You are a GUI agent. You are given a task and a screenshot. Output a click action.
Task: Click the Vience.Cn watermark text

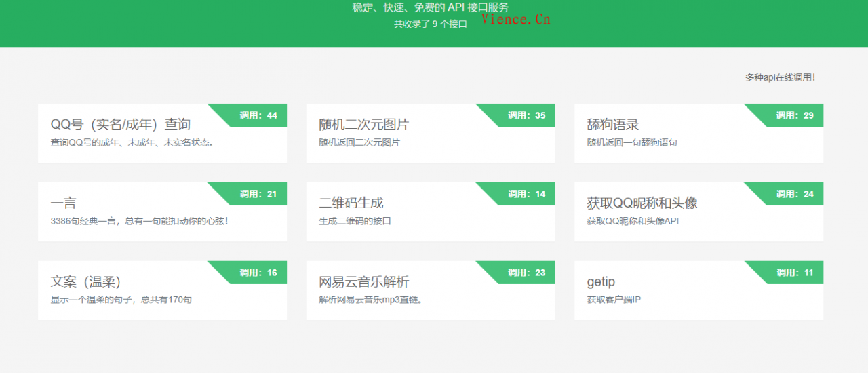pyautogui.click(x=515, y=19)
